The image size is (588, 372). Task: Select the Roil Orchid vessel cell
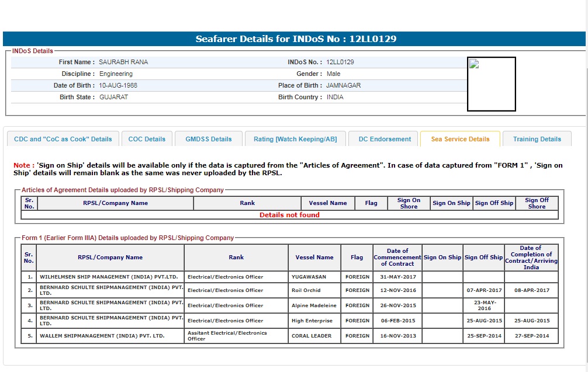point(314,290)
